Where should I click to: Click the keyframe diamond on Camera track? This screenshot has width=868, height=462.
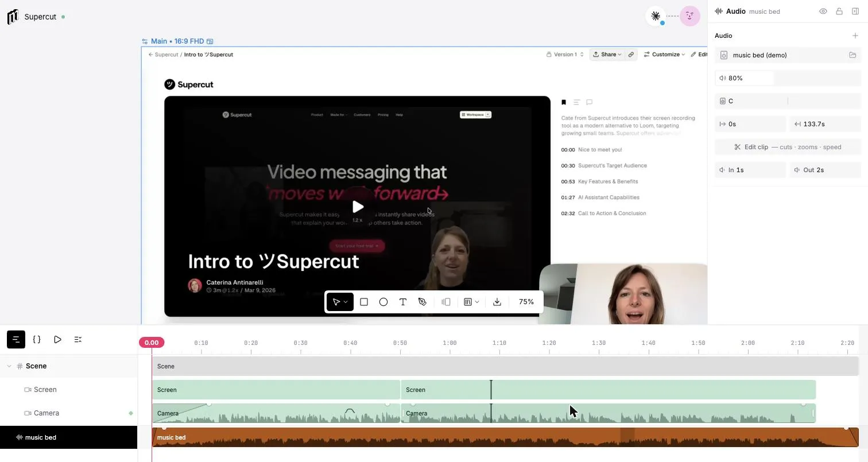pos(131,413)
